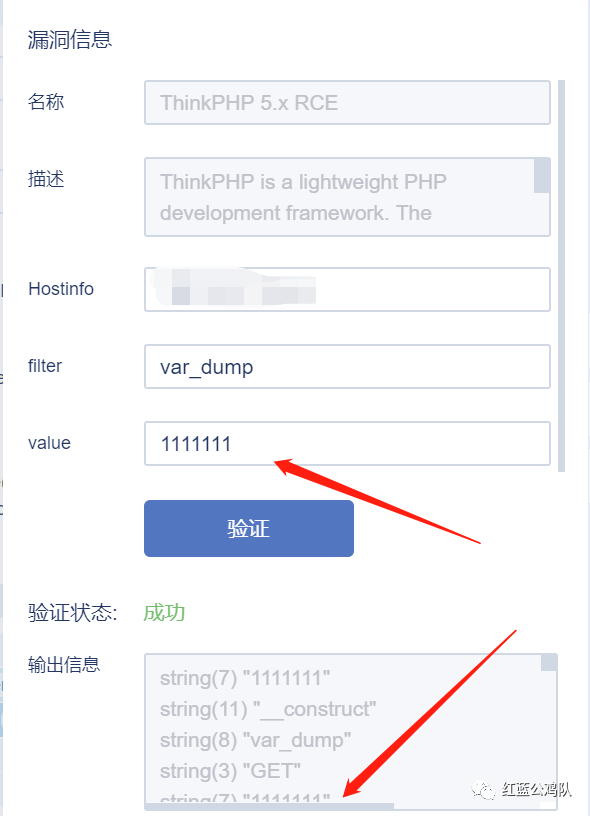This screenshot has width=590, height=816.
Task: Click the output box horizontal scrollbar
Action: point(269,807)
